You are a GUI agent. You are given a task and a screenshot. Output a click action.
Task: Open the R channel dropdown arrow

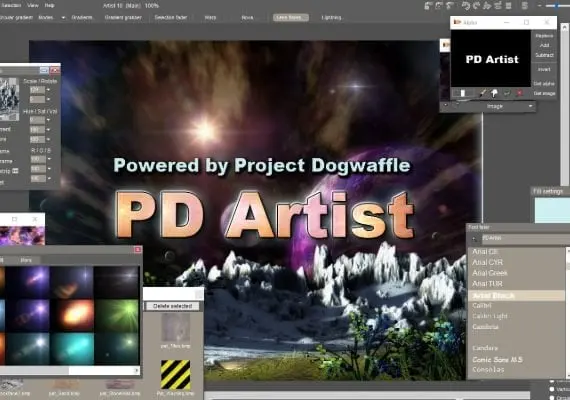point(49,159)
